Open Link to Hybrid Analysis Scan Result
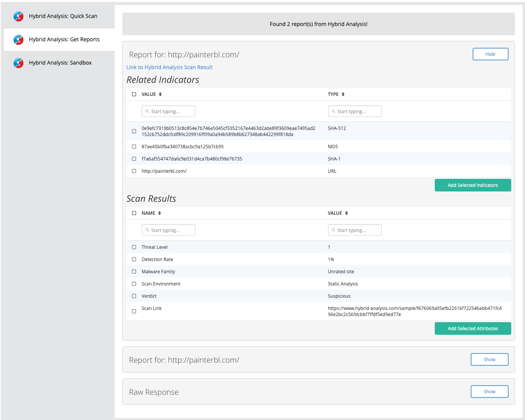Screen dimensions: 525x420 (169, 67)
